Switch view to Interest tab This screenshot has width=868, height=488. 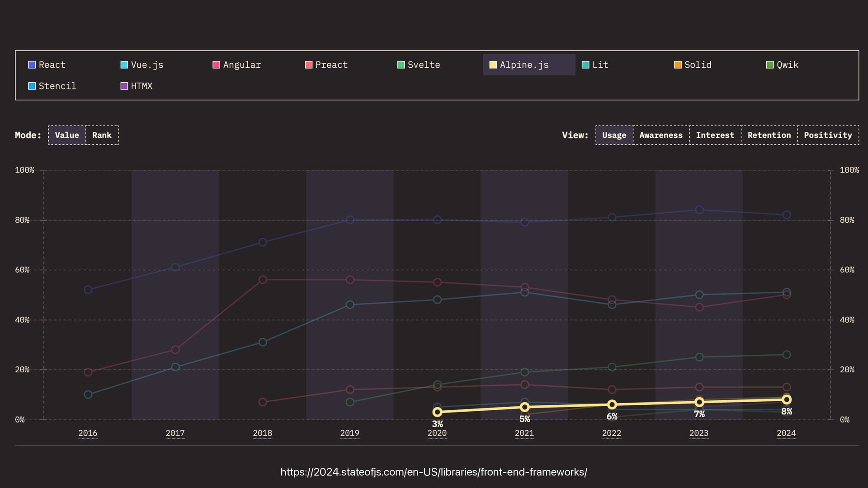point(715,135)
